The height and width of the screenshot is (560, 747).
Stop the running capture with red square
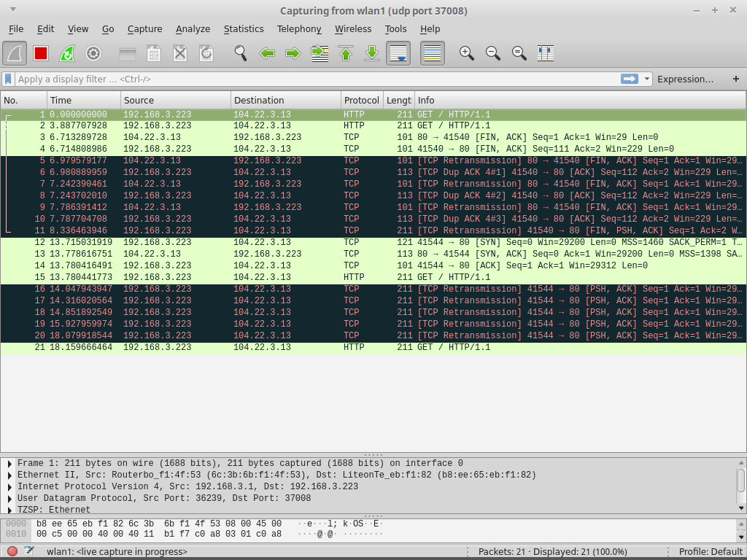point(41,52)
